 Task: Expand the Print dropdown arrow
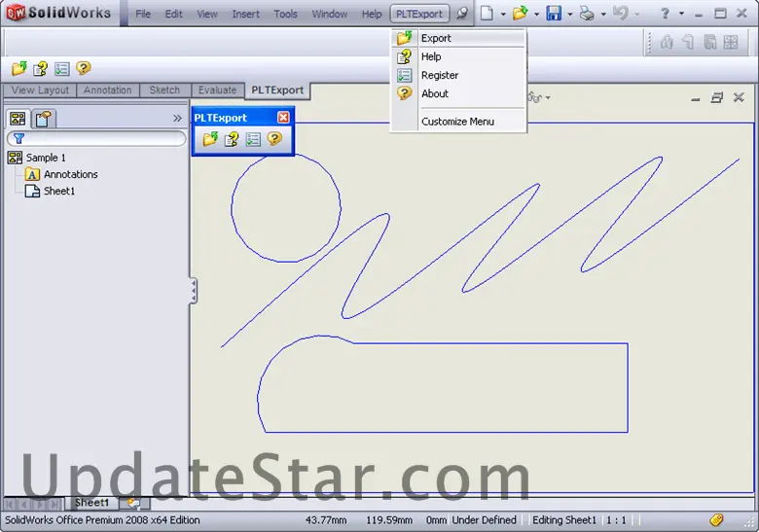[x=603, y=14]
